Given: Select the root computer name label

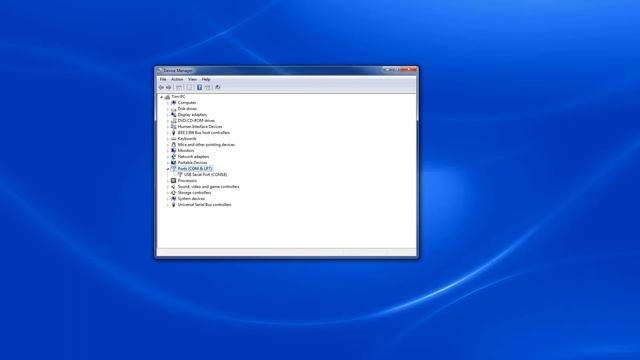Looking at the screenshot, I should click(178, 97).
